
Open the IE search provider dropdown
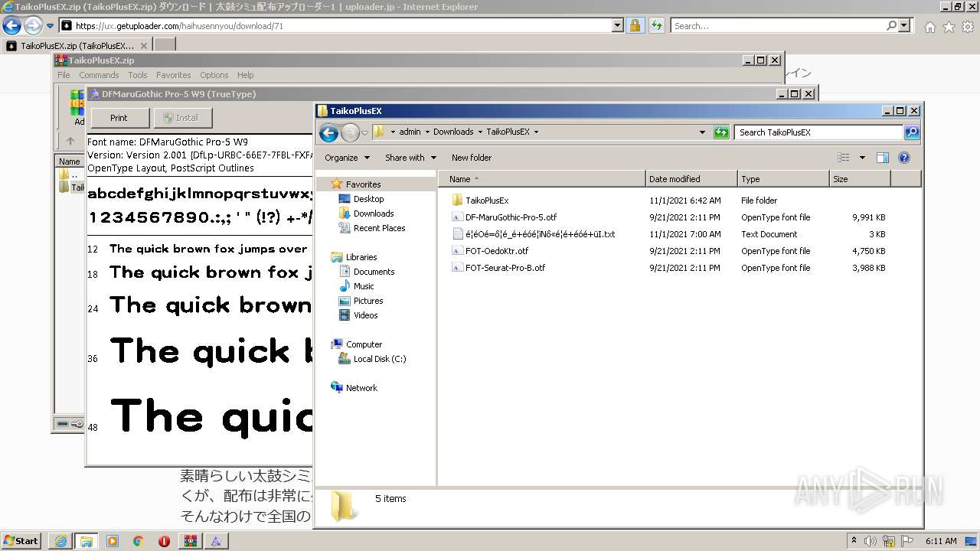tap(905, 25)
